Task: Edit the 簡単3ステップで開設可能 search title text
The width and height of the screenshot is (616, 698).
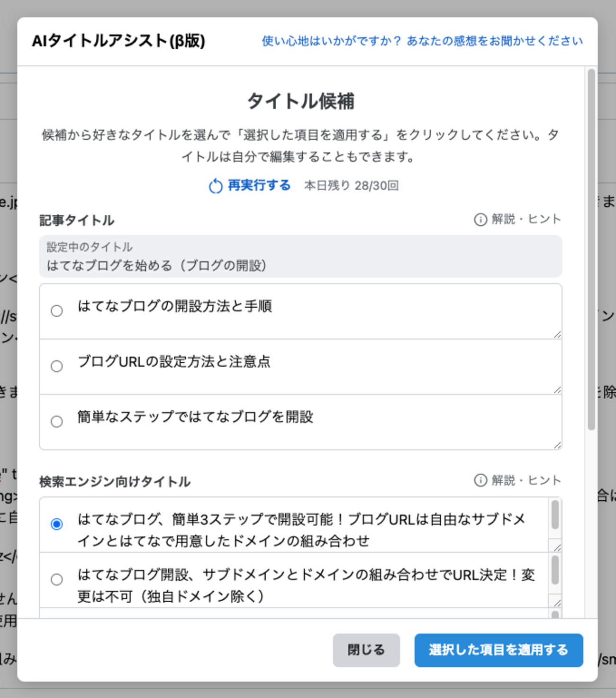Action: pos(310,525)
